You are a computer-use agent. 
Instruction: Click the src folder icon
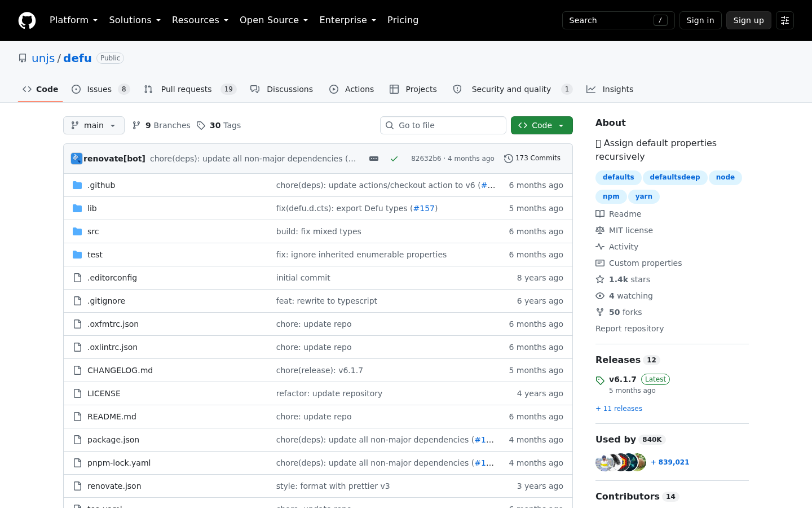[77, 231]
